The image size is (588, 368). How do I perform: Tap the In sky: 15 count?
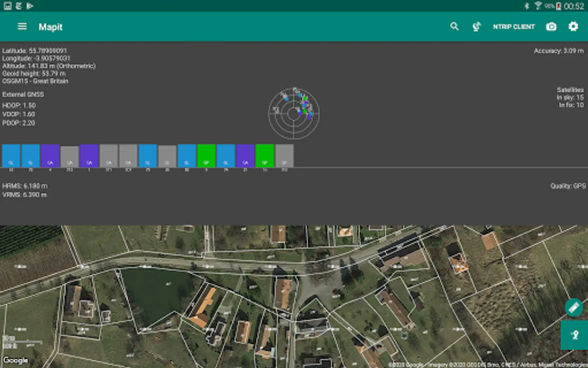570,97
